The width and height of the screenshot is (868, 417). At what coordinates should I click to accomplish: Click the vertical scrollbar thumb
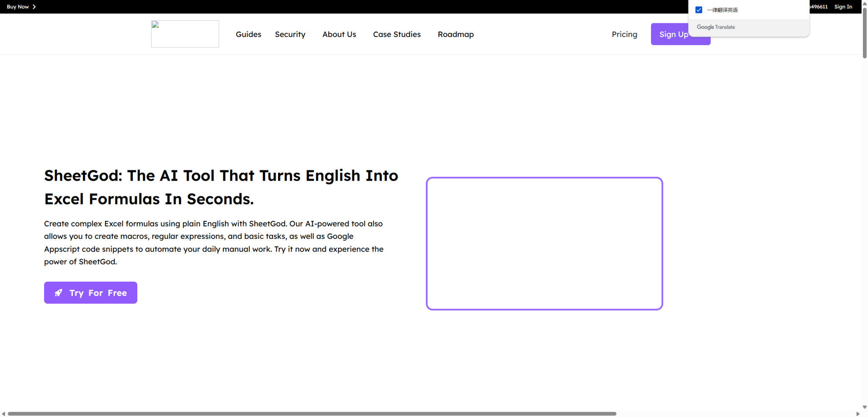[x=865, y=32]
